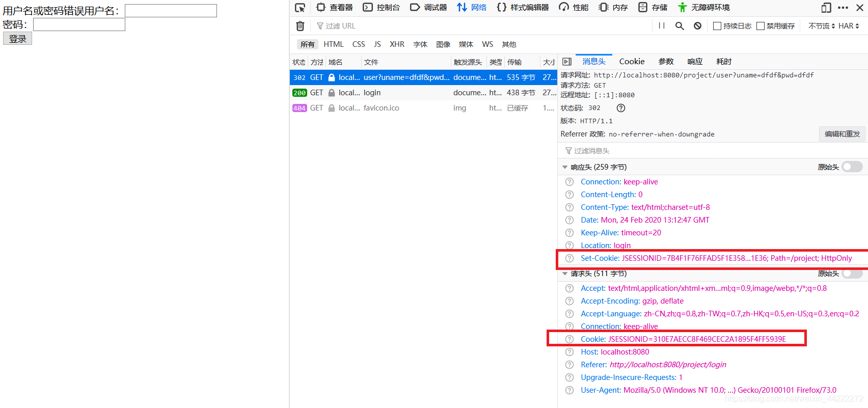Image resolution: width=868 pixels, height=408 pixels.
Task: Filter requests by JS
Action: coord(377,44)
